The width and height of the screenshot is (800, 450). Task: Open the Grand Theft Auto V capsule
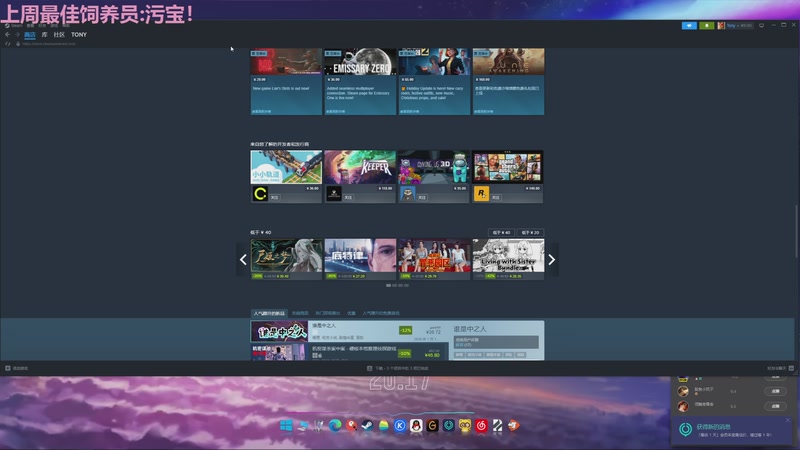click(508, 167)
